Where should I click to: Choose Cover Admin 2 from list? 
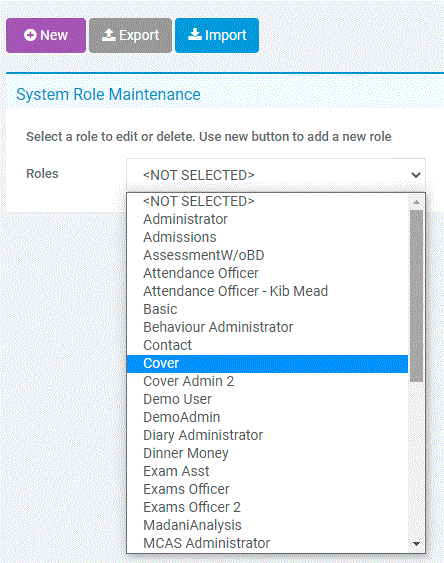coord(267,381)
